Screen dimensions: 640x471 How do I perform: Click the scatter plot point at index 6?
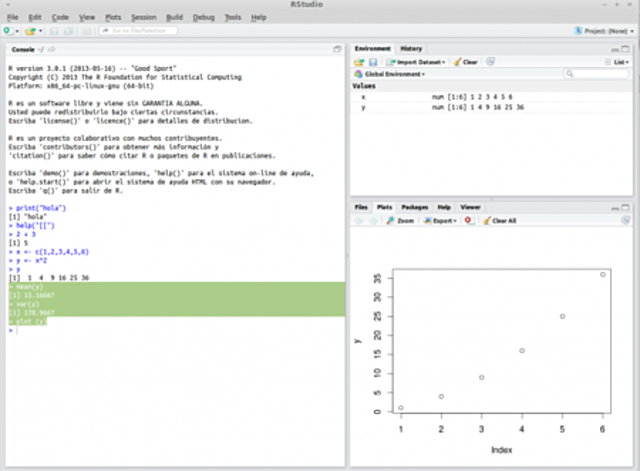[602, 275]
